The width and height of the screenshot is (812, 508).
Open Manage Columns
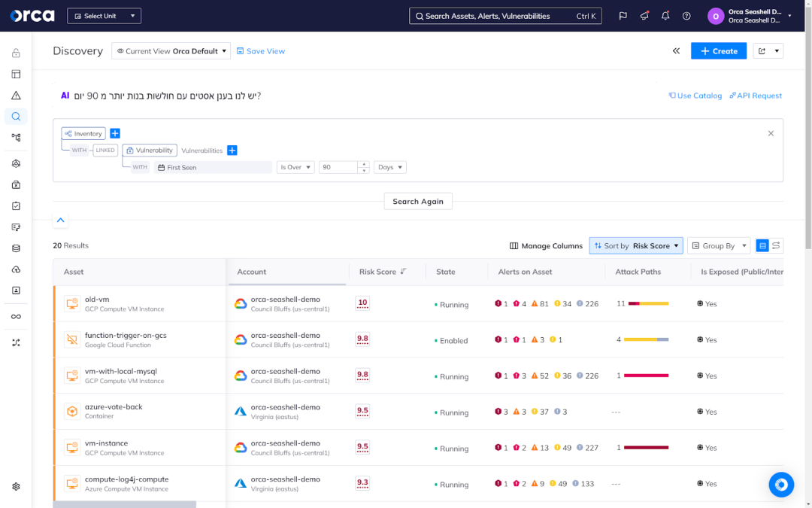tap(547, 245)
